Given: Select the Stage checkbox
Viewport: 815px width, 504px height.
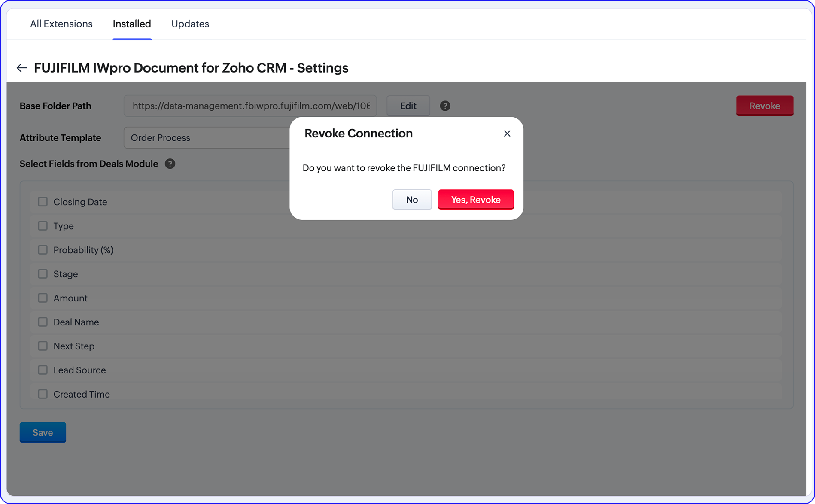Looking at the screenshot, I should pyautogui.click(x=43, y=274).
